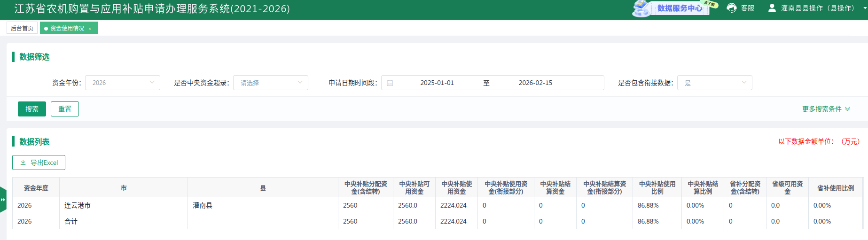Close the 资金使用情况 tab
Viewport: 868px width, 240px height.
pyautogui.click(x=90, y=29)
